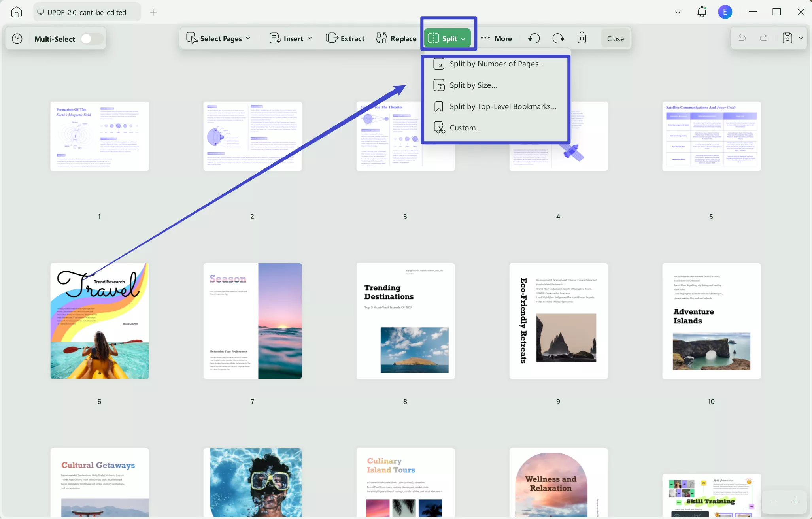Screen dimensions: 812x519
Task: Choose Split by Size from the menu
Action: click(x=473, y=85)
